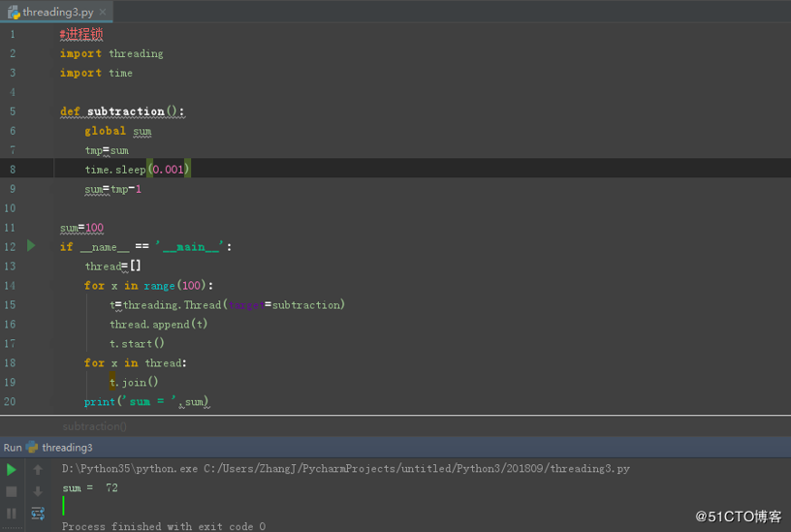The width and height of the screenshot is (791, 532).
Task: Toggle soft-wrap icon in Run panel
Action: tap(38, 514)
